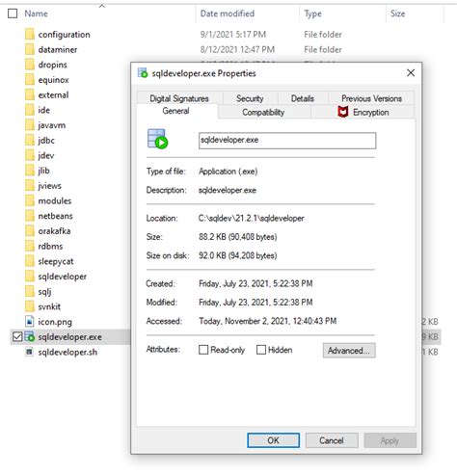Click the equinox folder icon

click(30, 79)
